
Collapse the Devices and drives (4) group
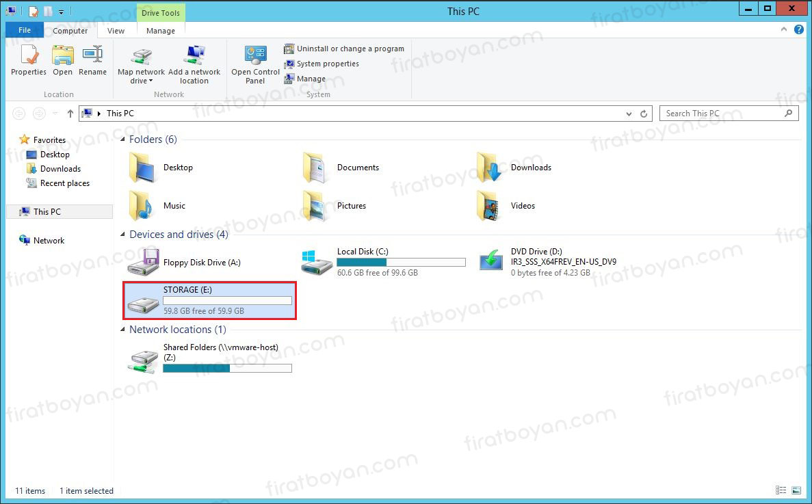click(122, 235)
